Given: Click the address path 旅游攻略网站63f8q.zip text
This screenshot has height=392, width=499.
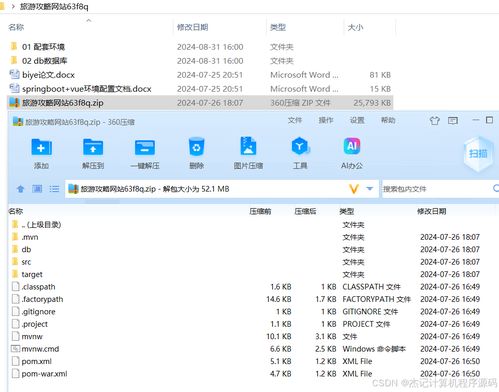Looking at the screenshot, I should pyautogui.click(x=118, y=189).
